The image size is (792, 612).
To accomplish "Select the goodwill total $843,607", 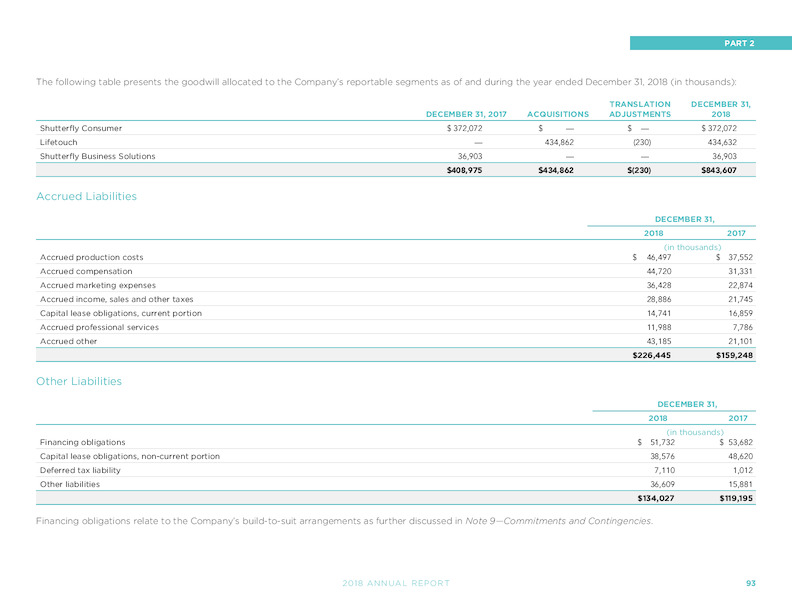I will pyautogui.click(x=719, y=170).
